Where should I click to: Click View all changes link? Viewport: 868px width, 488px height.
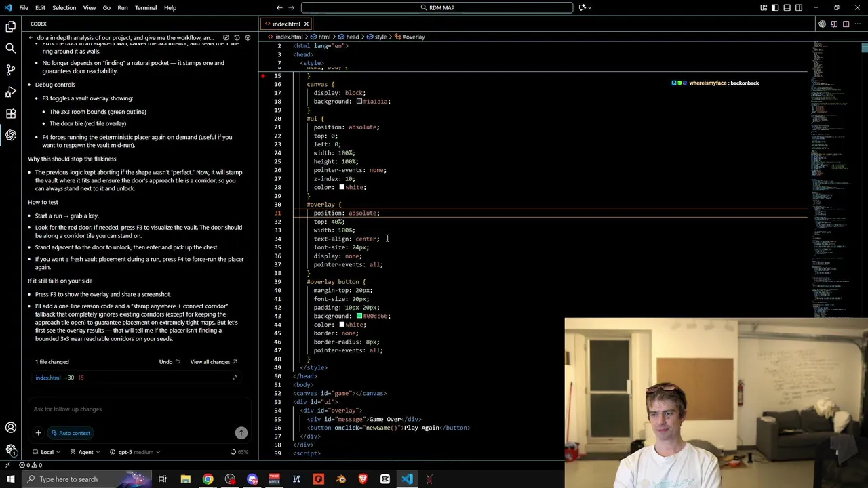(x=214, y=361)
